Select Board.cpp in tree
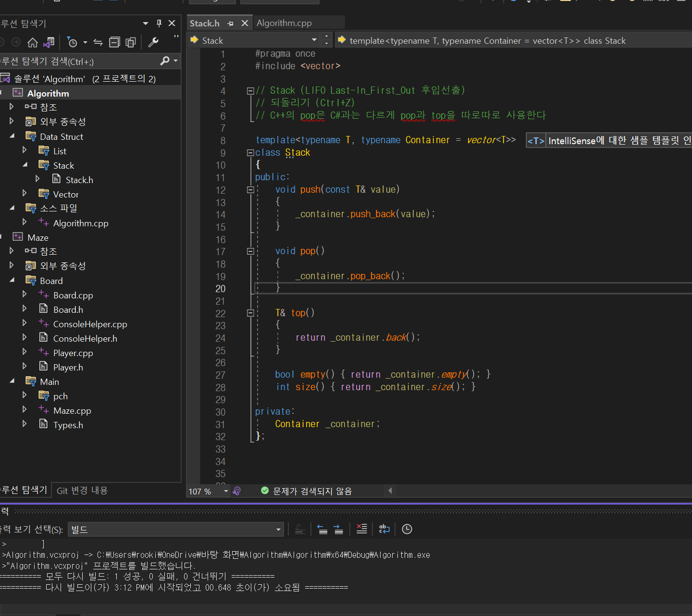Screen dimensions: 692x616 [x=73, y=295]
